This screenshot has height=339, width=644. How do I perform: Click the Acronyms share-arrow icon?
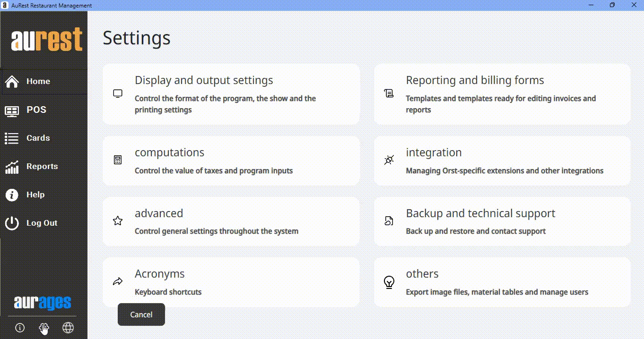[x=118, y=281]
